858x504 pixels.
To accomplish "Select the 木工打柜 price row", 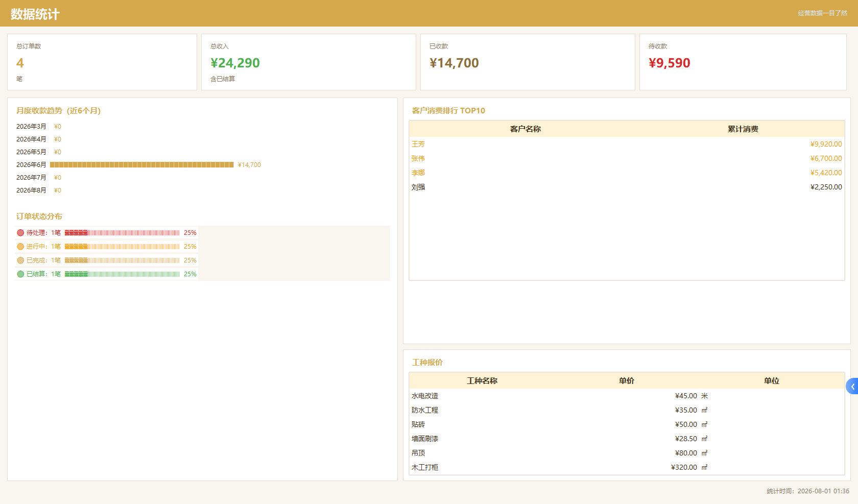I will (627, 467).
